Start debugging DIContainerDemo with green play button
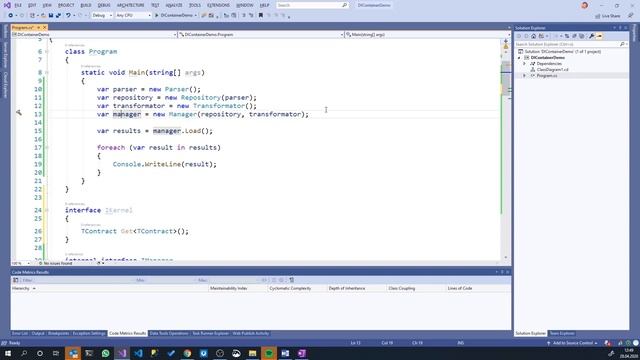 click(x=156, y=16)
